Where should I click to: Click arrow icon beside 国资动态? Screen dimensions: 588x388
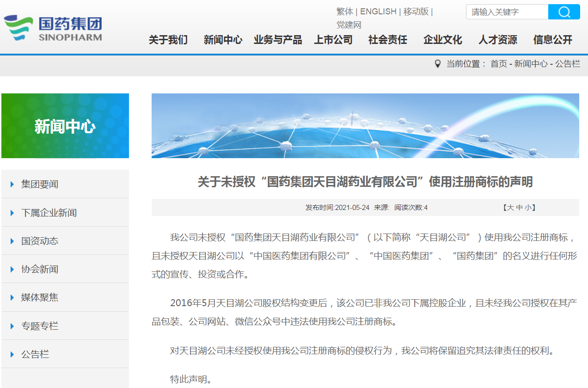tap(12, 241)
